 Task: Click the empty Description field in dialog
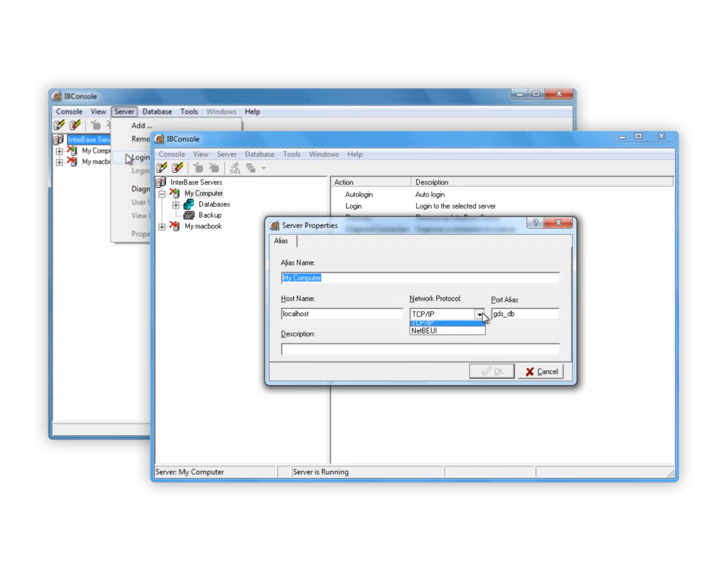pos(420,349)
